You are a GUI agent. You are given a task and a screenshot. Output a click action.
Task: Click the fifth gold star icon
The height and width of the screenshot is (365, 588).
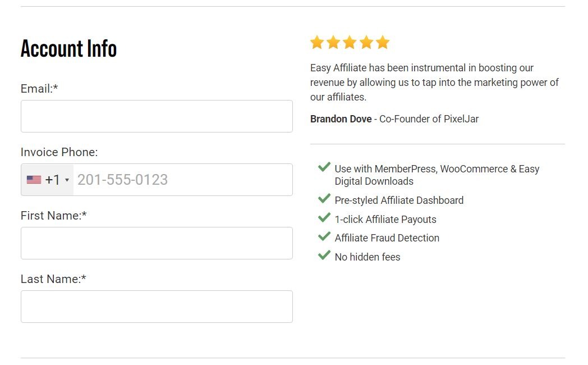[x=382, y=42]
